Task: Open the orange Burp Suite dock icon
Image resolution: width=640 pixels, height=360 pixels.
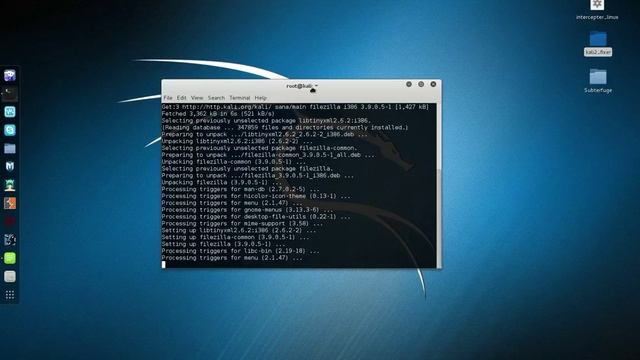Action: pyautogui.click(x=10, y=203)
